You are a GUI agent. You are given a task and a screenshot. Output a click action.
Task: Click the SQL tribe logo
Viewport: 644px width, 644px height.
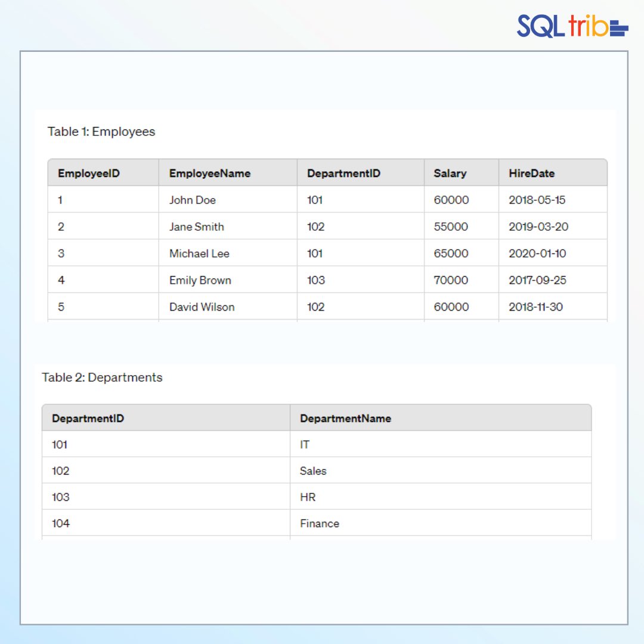pyautogui.click(x=572, y=26)
